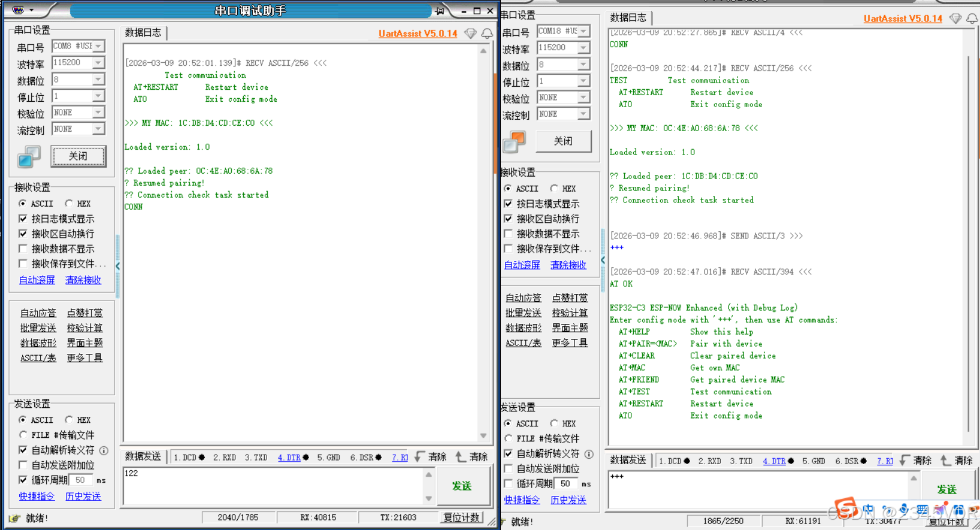Click the down-arrow 清除 icon in right window
Image resolution: width=980 pixels, height=530 pixels.
coord(905,460)
